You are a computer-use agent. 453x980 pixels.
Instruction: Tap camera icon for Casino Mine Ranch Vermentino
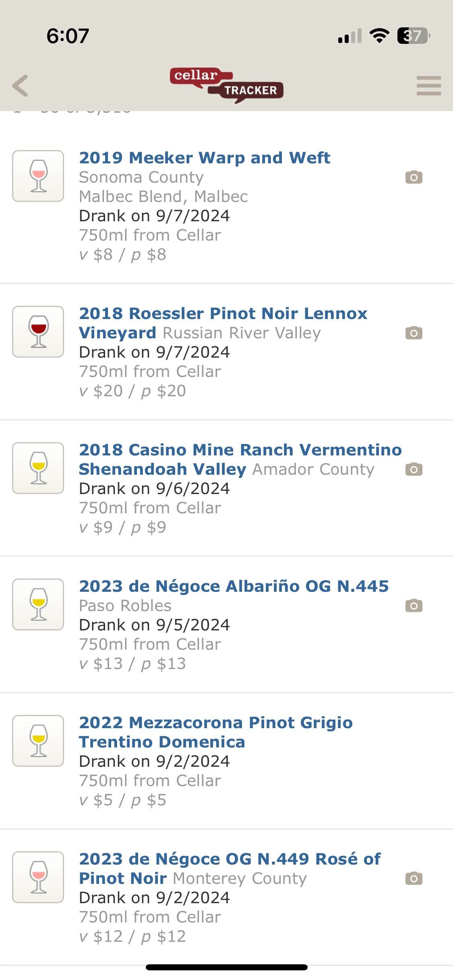(414, 469)
